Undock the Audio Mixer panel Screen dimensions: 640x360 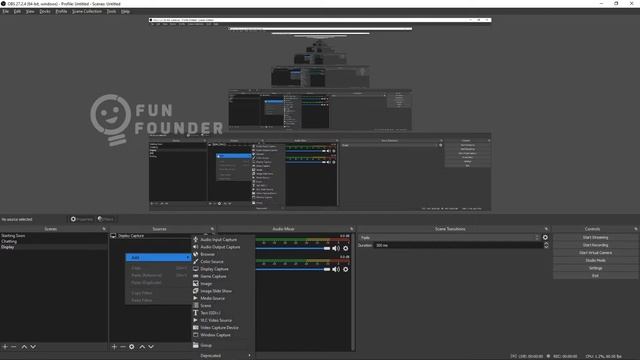coord(351,229)
